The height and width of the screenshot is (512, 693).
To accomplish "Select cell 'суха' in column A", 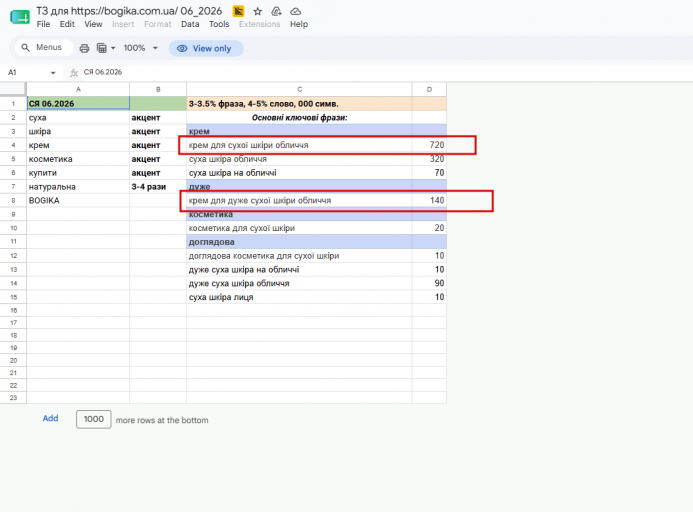I will pyautogui.click(x=78, y=118).
